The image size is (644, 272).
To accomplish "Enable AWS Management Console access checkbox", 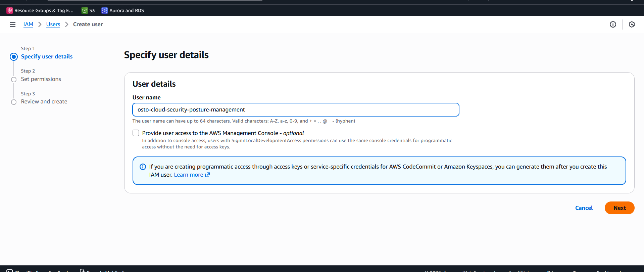I will click(x=136, y=133).
